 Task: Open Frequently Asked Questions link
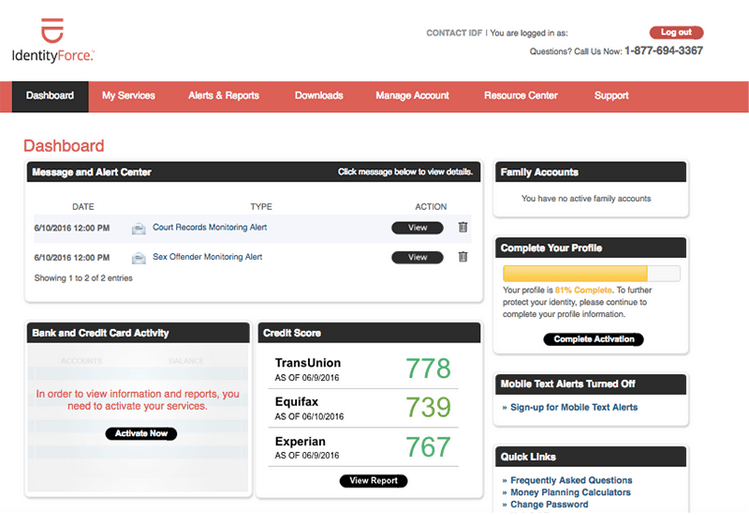[571, 480]
